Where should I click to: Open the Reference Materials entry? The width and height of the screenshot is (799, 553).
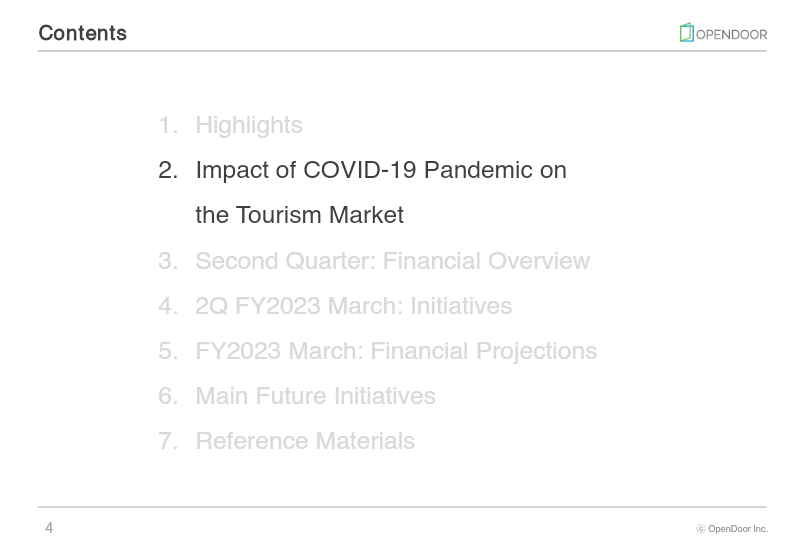pyautogui.click(x=305, y=441)
